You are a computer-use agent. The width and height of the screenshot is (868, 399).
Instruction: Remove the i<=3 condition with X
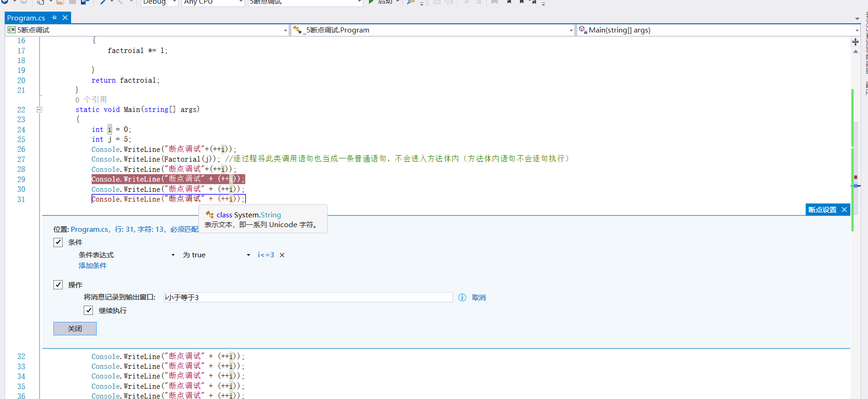point(282,255)
